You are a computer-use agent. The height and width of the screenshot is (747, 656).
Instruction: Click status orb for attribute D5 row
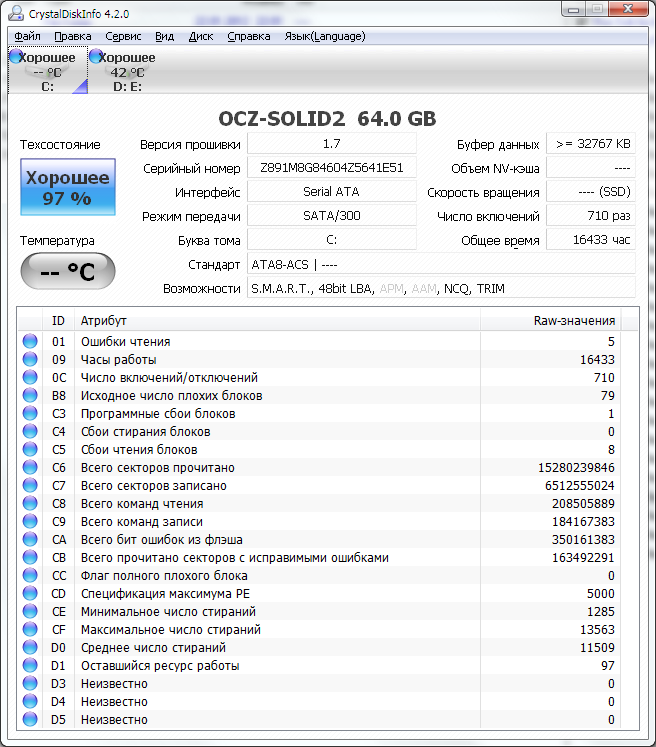pyautogui.click(x=30, y=719)
